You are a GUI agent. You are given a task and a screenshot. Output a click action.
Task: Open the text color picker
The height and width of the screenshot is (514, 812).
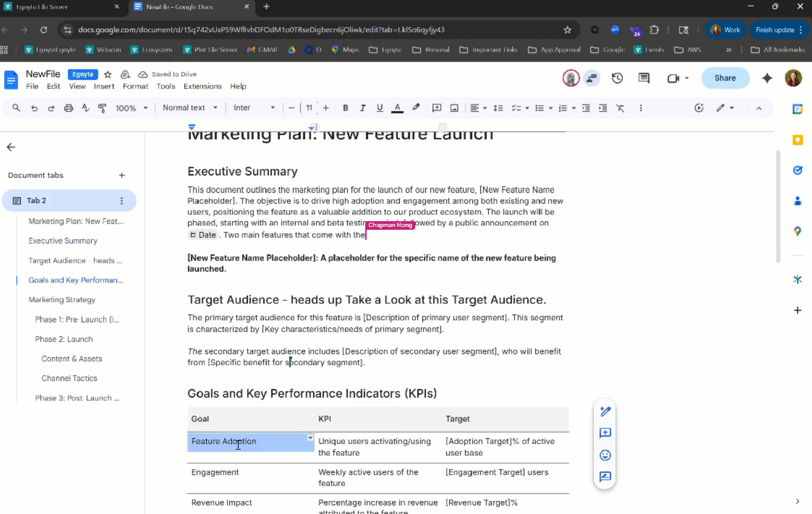[x=397, y=108]
